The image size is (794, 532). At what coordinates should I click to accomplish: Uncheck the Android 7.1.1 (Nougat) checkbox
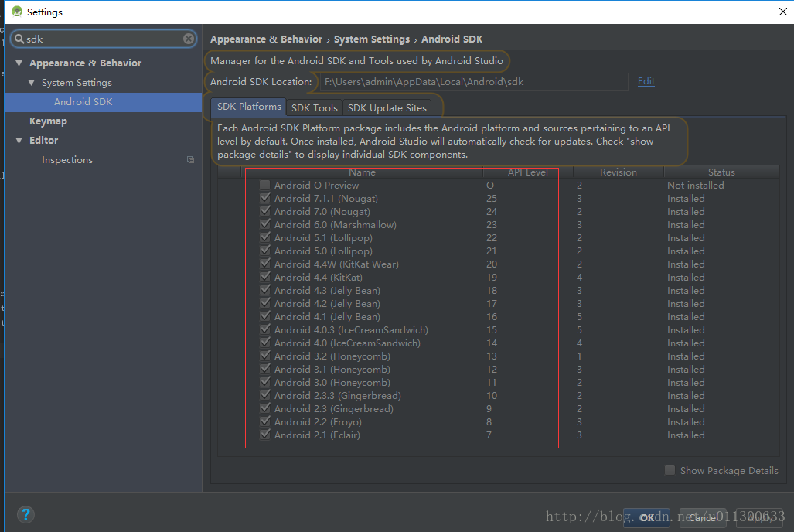pos(265,198)
